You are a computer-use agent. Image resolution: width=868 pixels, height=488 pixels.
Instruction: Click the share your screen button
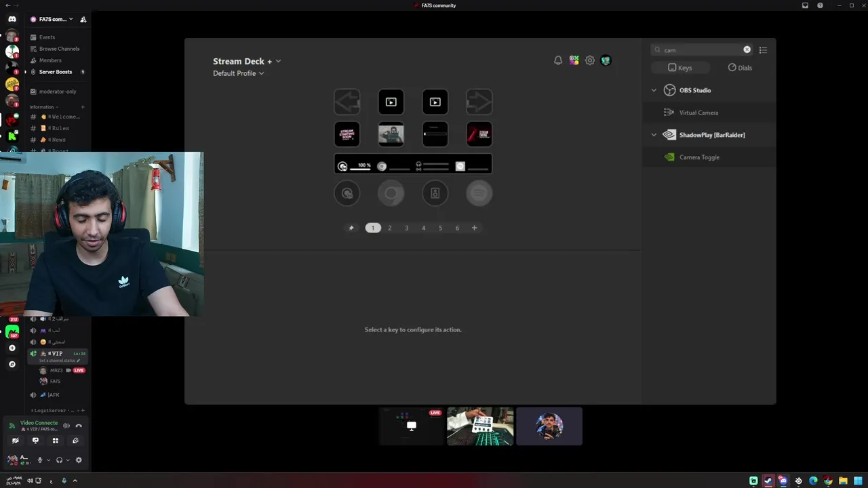point(35,441)
